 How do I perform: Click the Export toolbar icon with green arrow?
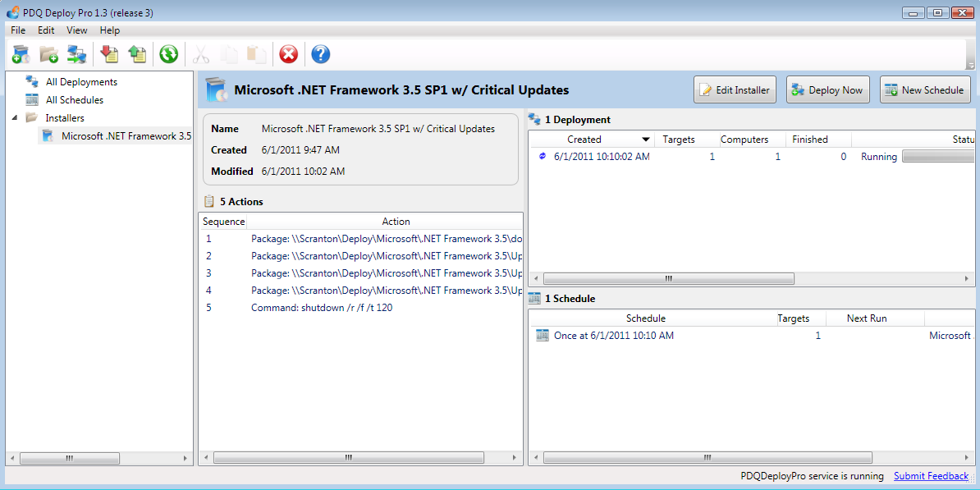tap(137, 54)
